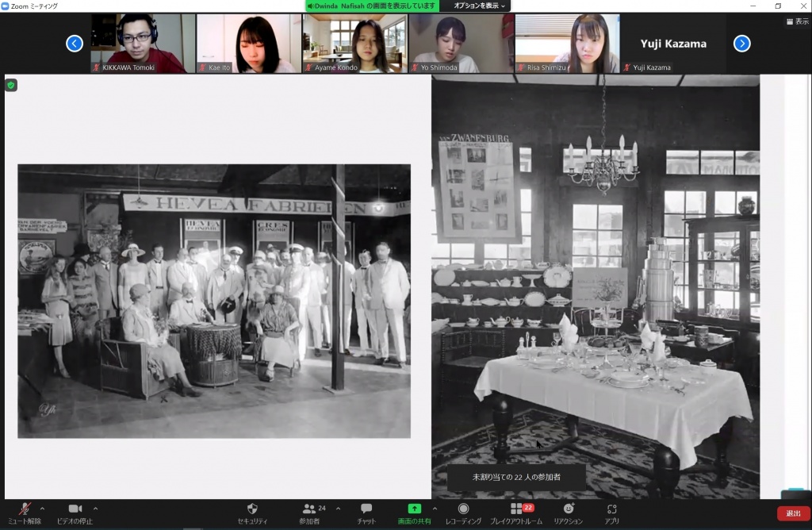Open the Reactions smiley menu
This screenshot has height=530, width=812.
pyautogui.click(x=568, y=513)
